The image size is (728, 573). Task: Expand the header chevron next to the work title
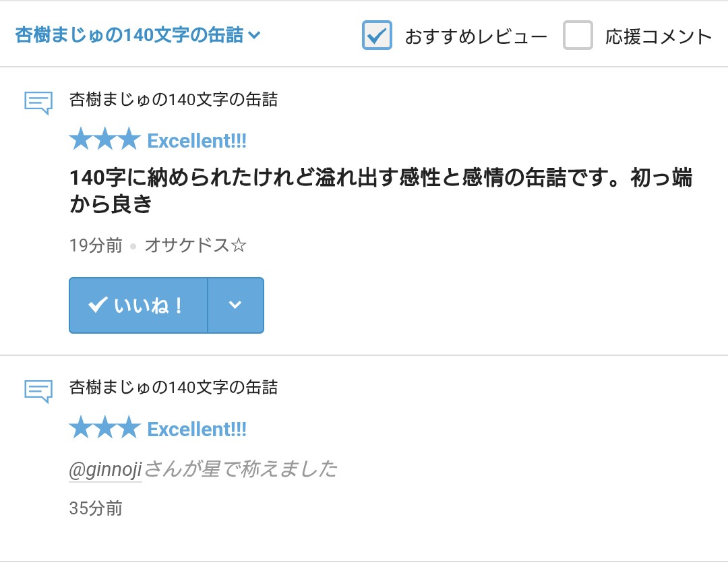254,36
